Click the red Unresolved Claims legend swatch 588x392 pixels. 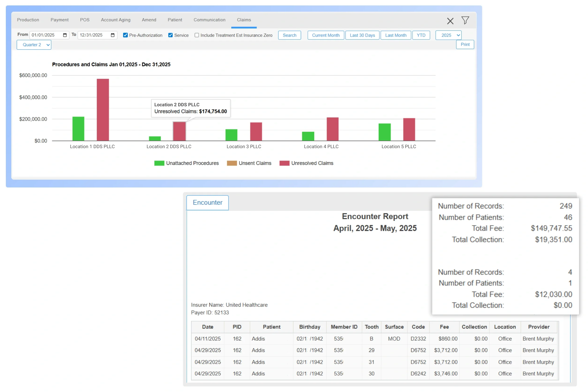pos(284,163)
